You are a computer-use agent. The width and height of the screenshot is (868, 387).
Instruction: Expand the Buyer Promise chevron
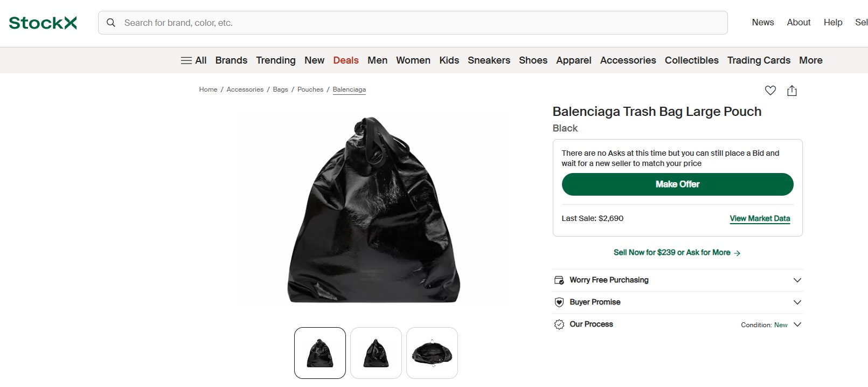point(797,302)
